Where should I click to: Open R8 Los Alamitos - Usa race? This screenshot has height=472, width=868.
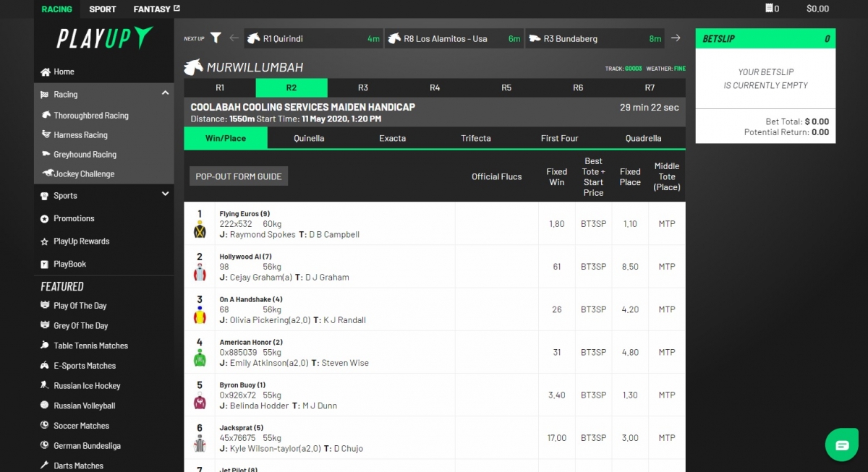coord(454,38)
